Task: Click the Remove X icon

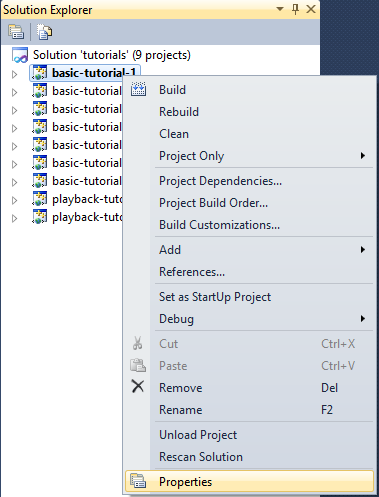Action: (x=138, y=387)
